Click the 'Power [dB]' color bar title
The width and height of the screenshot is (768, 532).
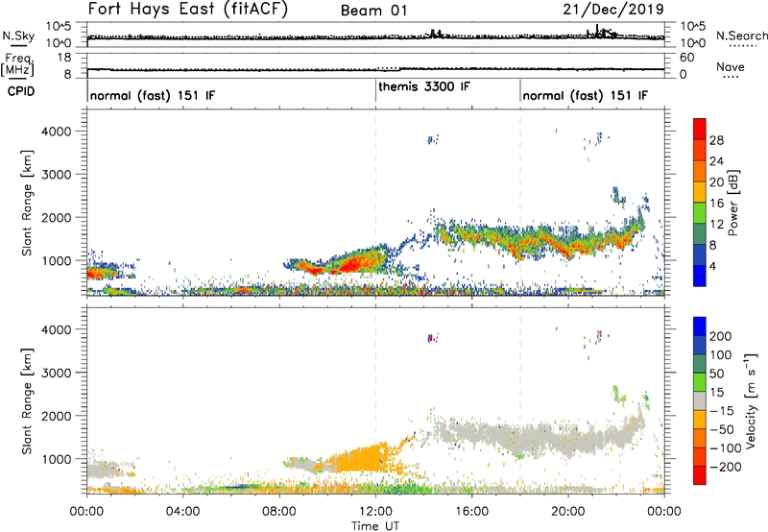point(733,203)
